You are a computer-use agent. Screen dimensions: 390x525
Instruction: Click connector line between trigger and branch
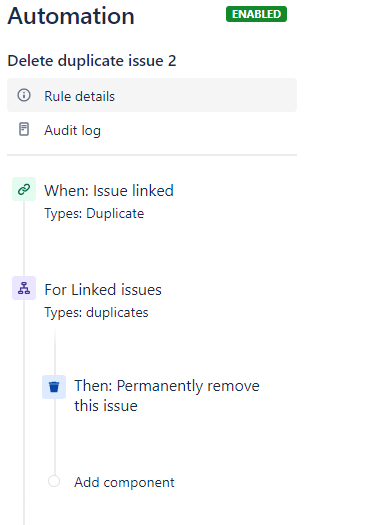pos(24,238)
